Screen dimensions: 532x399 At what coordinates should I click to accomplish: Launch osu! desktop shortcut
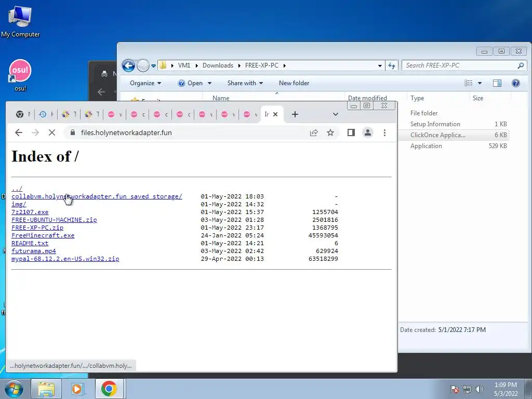coord(20,75)
